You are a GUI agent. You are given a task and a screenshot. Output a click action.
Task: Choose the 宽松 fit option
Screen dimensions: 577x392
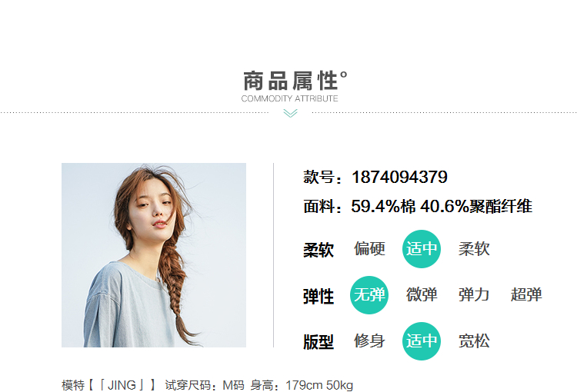tap(474, 341)
